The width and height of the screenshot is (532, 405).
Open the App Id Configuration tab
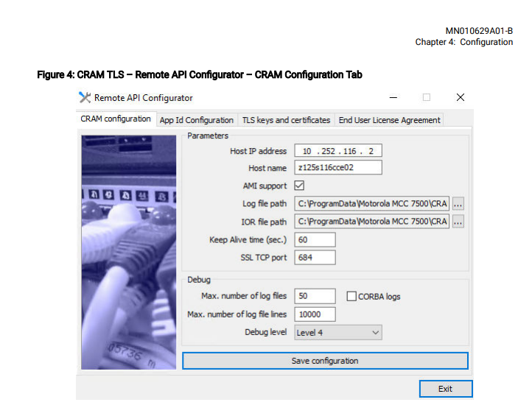[x=197, y=120]
